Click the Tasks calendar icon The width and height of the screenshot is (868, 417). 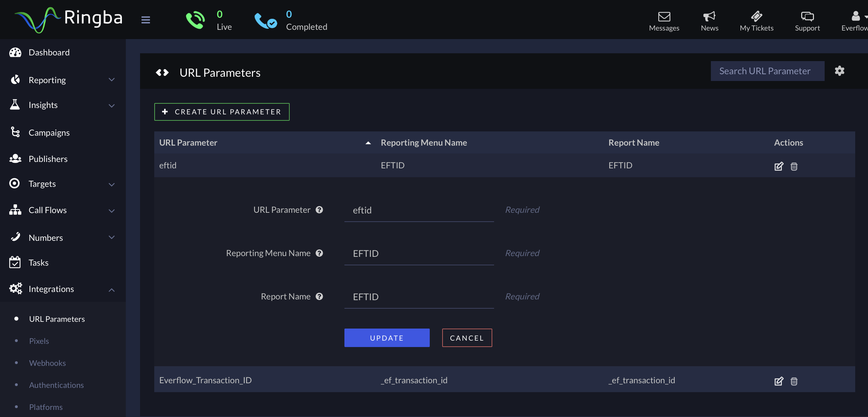pos(15,262)
